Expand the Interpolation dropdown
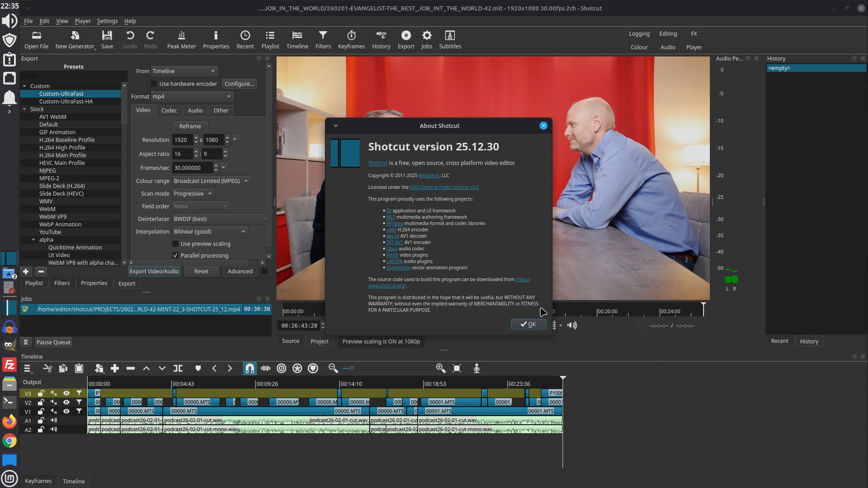The height and width of the screenshot is (488, 868). 210,232
